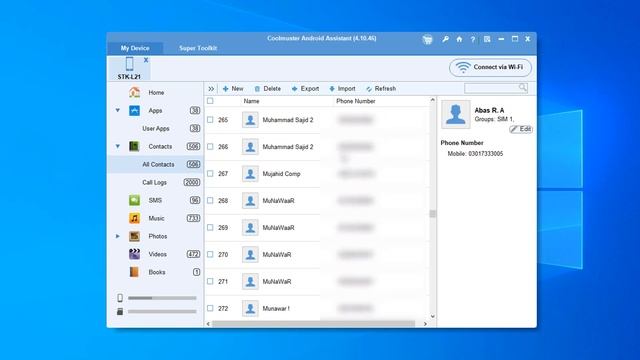This screenshot has width=640, height=360.
Task: Click the New contact button
Action: 233,89
